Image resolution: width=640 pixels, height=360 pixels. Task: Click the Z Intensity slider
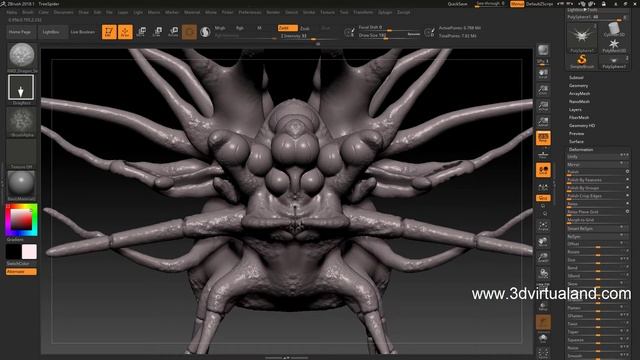[307, 36]
